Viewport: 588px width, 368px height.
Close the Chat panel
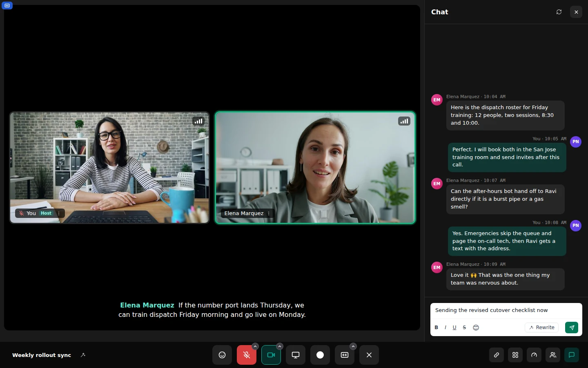[x=576, y=12]
